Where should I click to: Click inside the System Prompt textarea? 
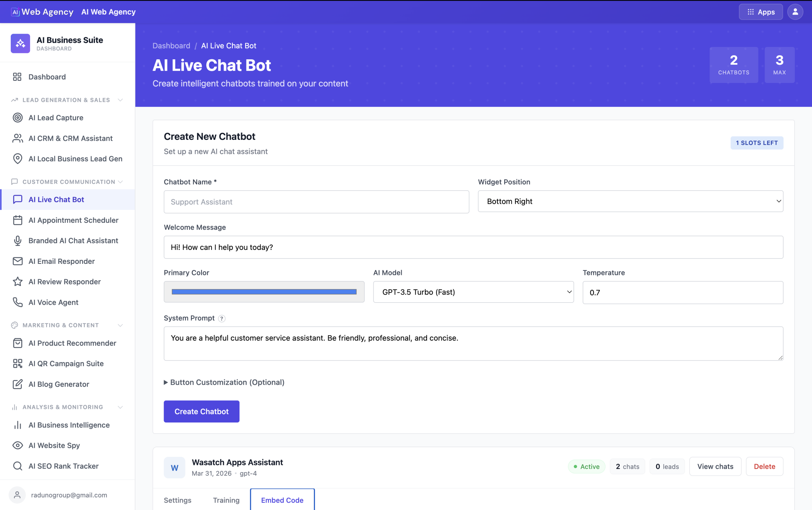(473, 343)
